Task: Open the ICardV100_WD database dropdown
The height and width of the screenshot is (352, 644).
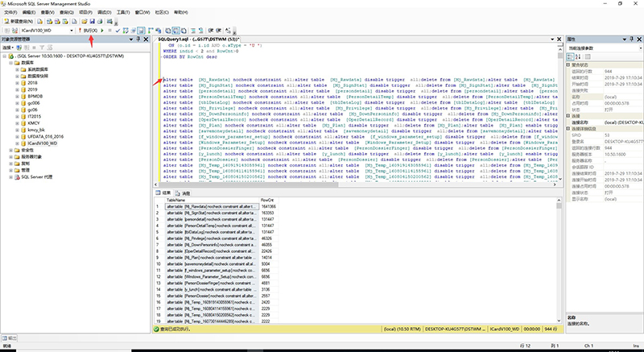Action: 72,31
